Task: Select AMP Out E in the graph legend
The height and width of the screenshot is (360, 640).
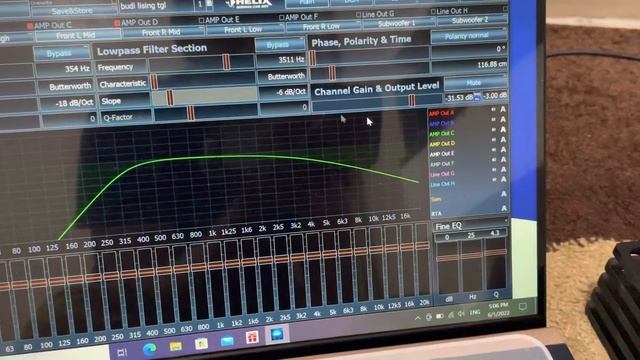Action: [442, 154]
